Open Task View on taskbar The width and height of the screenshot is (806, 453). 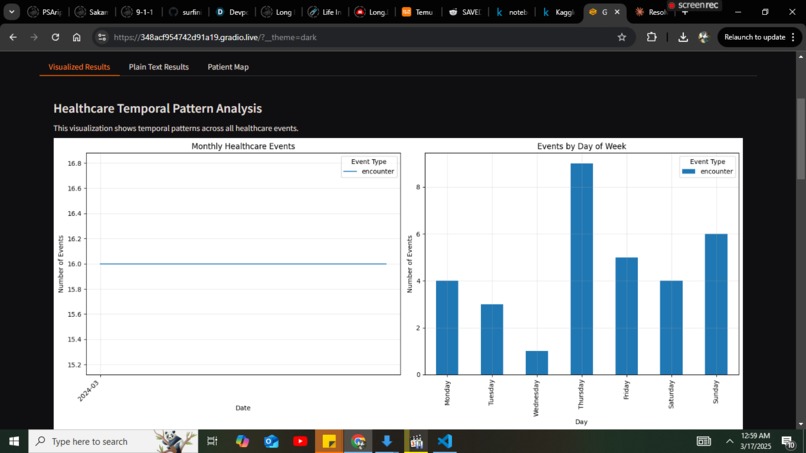tap(212, 441)
